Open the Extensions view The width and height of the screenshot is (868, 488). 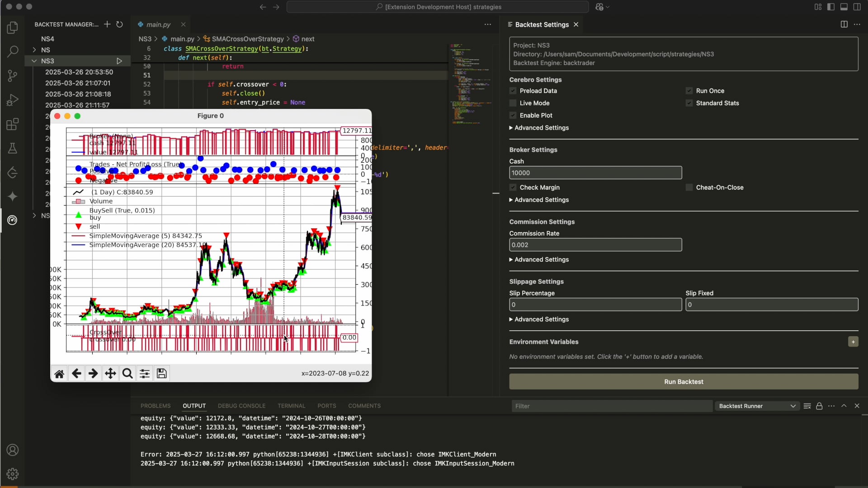(12, 124)
